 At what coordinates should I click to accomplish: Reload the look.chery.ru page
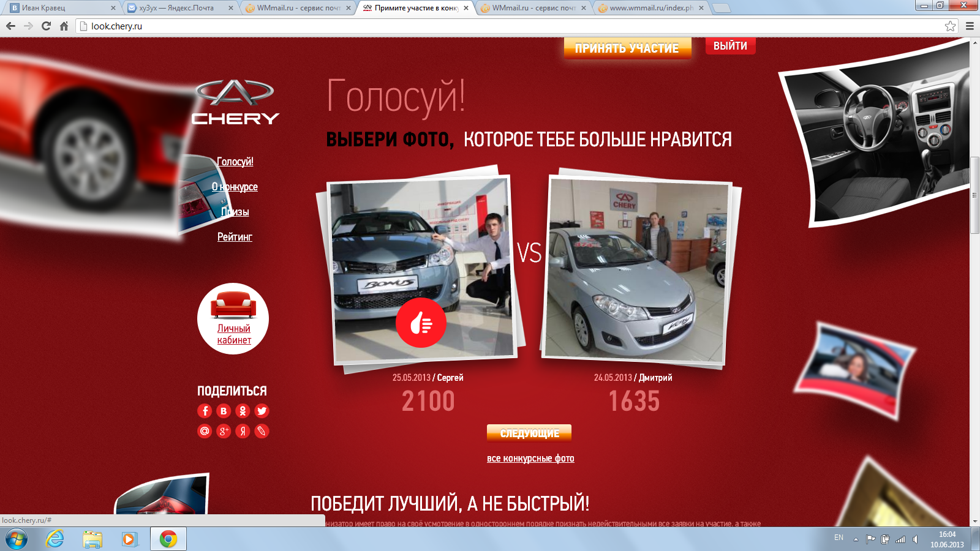pos(46,26)
